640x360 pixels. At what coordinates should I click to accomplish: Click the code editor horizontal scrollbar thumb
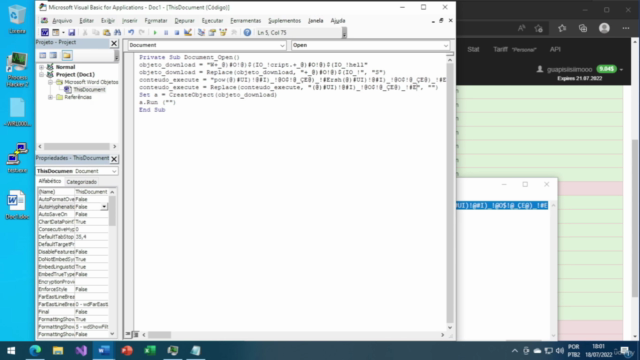[159, 335]
